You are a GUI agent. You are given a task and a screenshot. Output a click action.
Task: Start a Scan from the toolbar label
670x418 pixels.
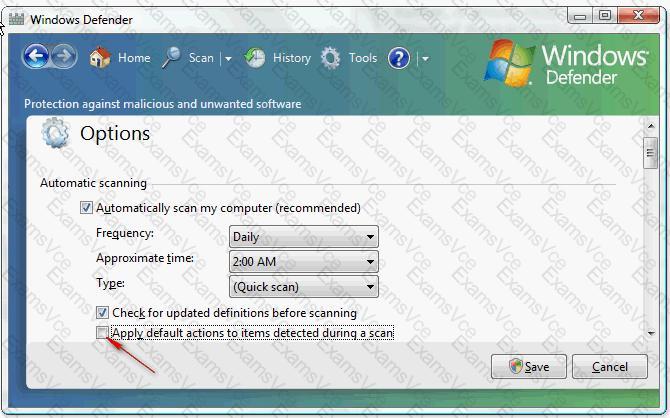pos(201,58)
